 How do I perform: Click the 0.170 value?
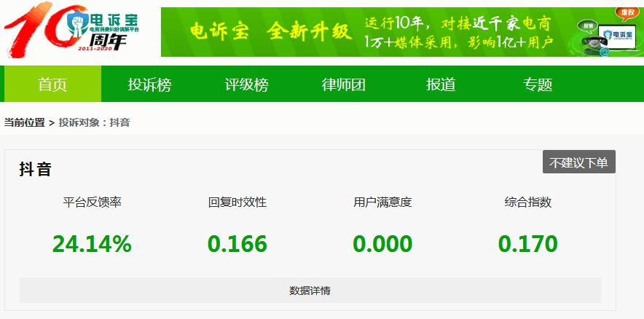coord(528,244)
